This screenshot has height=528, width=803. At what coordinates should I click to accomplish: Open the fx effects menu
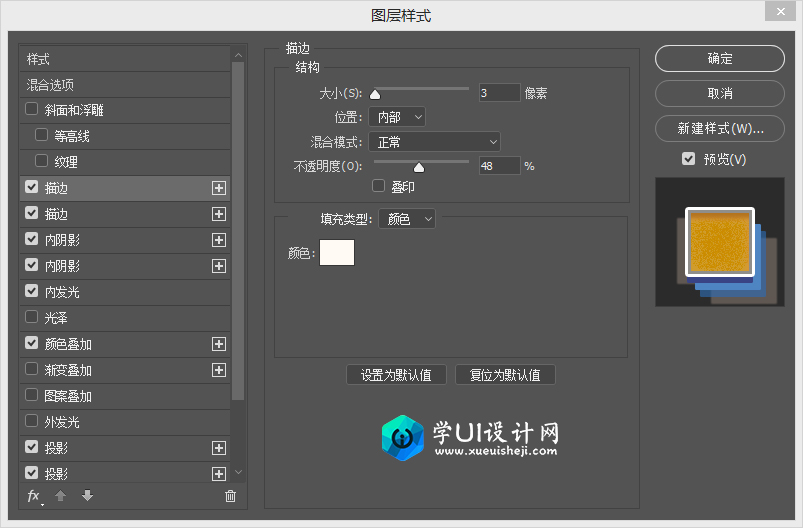coord(34,496)
